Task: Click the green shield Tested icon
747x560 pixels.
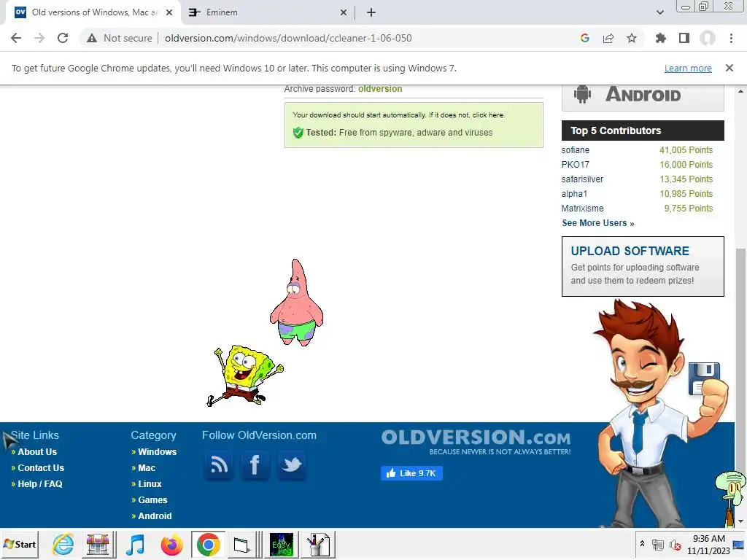Action: coord(298,133)
